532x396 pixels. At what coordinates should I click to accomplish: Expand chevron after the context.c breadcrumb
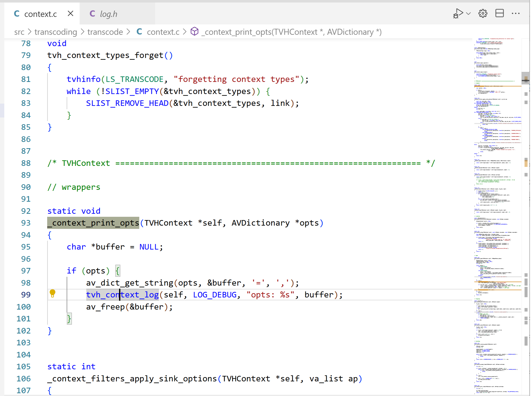point(185,32)
